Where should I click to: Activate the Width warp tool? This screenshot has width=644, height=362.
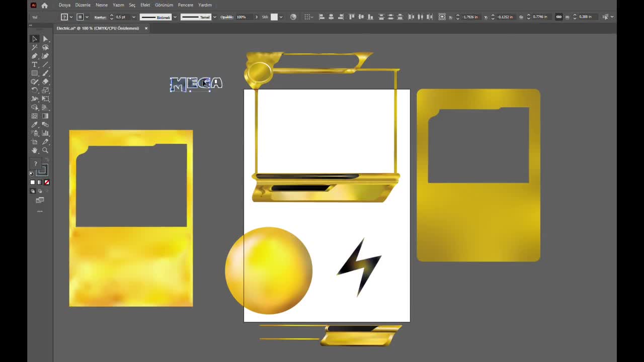coord(34,99)
